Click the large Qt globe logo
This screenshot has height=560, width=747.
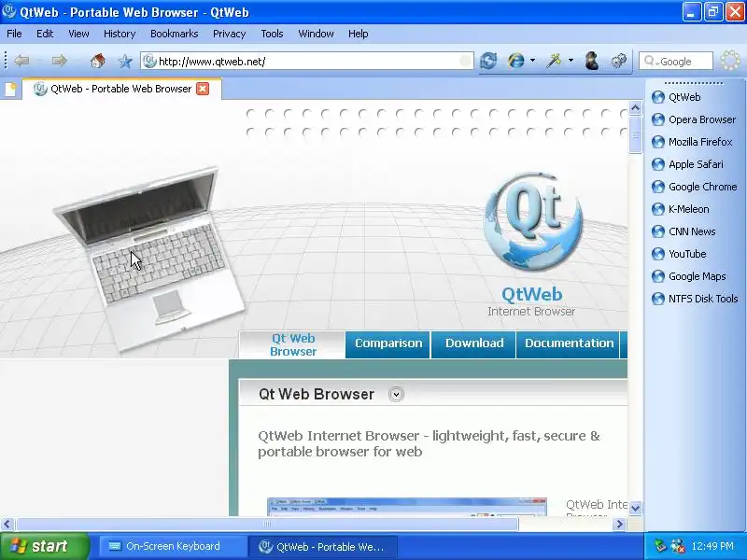coord(533,222)
